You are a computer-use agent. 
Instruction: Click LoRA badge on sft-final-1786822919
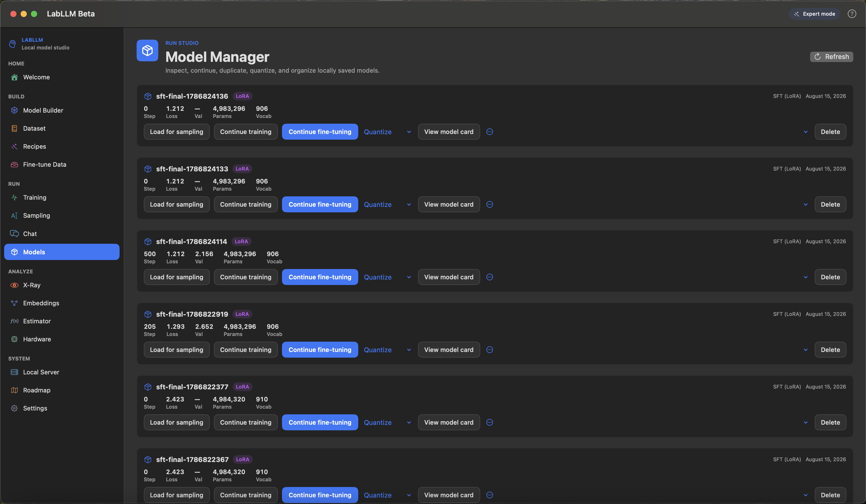242,314
